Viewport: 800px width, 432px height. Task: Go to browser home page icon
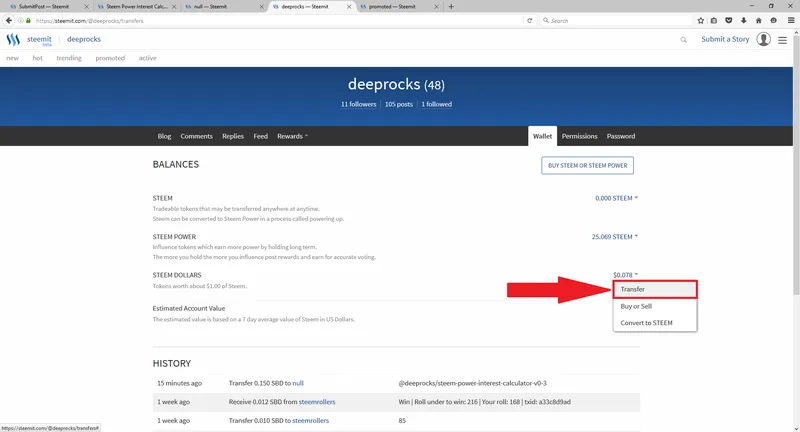click(x=759, y=20)
